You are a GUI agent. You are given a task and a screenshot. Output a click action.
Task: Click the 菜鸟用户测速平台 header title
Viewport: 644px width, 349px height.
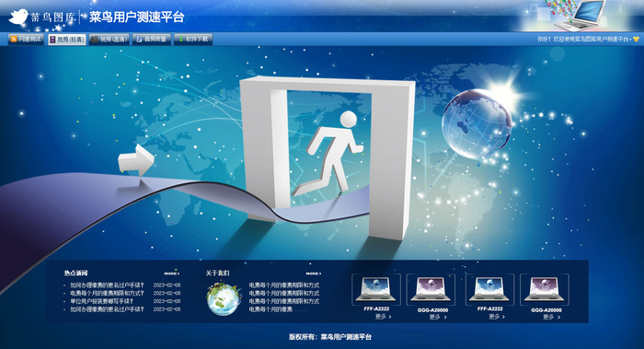pos(136,17)
